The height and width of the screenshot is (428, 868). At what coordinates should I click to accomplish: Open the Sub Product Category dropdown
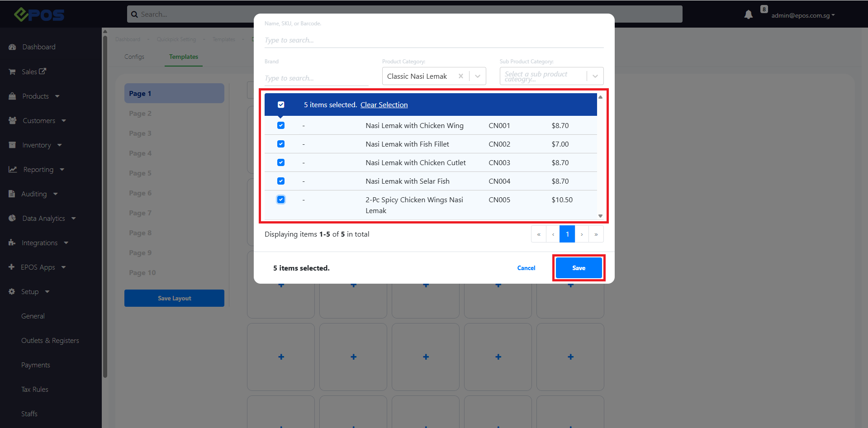[x=595, y=76]
